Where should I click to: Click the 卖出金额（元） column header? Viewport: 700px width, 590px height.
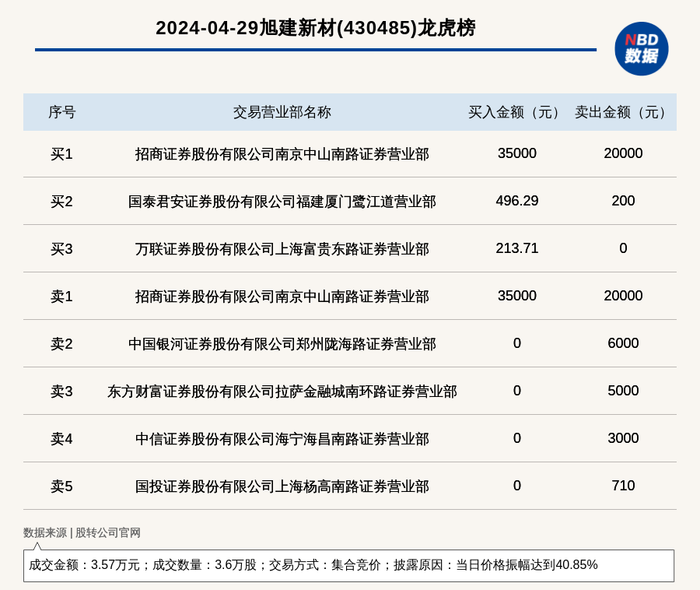click(623, 112)
